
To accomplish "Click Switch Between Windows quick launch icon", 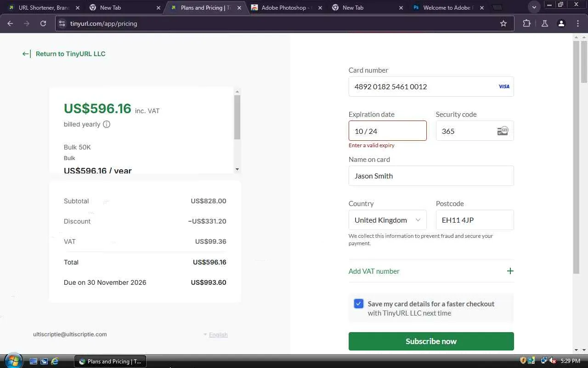I will (x=44, y=361).
